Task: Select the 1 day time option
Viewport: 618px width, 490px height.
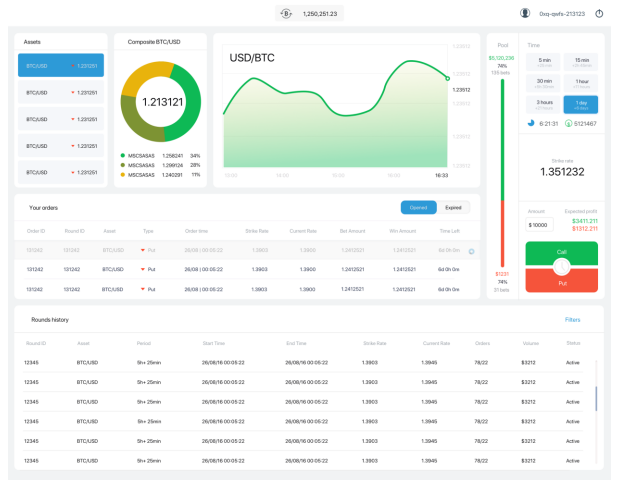Action: (581, 104)
